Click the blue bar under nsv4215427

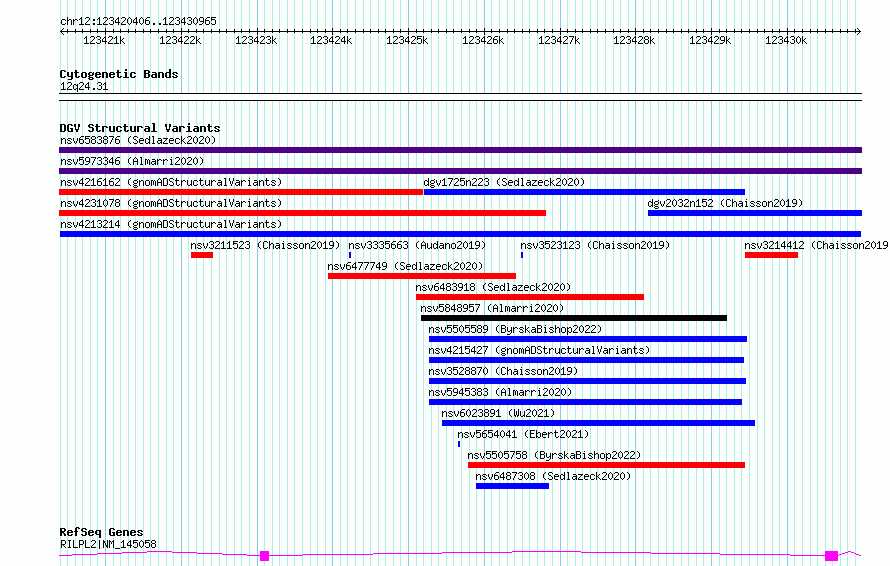[586, 360]
